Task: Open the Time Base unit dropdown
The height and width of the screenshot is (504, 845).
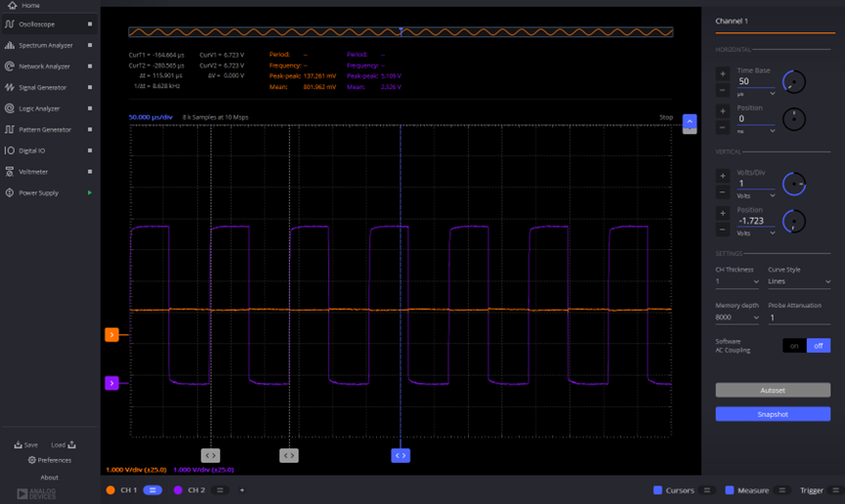Action: point(756,94)
